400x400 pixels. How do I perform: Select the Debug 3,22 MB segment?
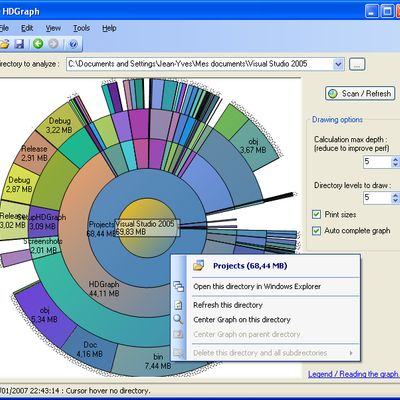(x=59, y=125)
